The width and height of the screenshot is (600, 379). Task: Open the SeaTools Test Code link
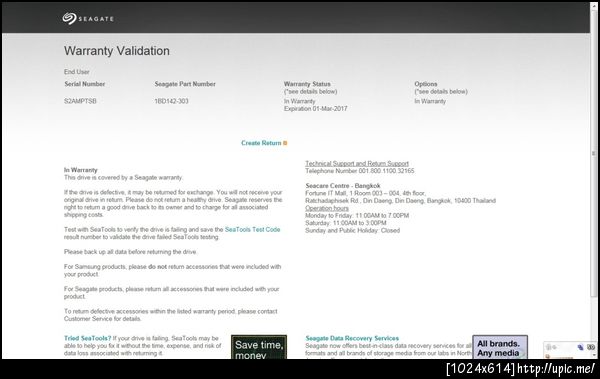click(x=252, y=229)
